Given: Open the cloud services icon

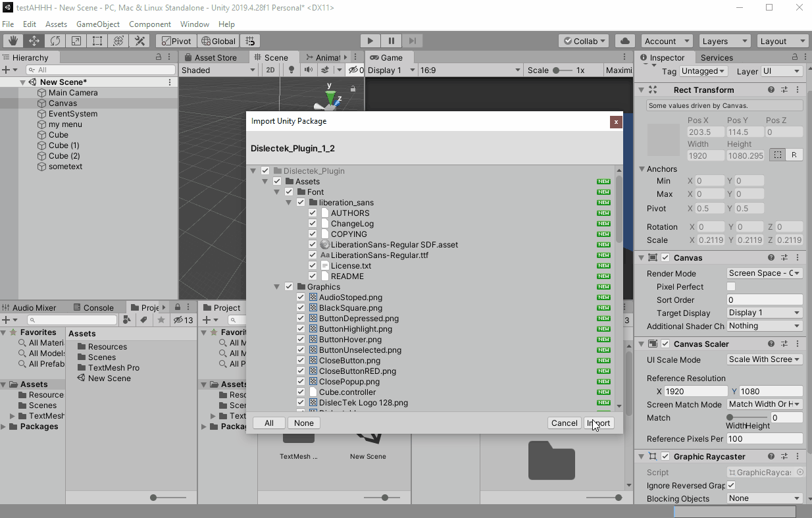Looking at the screenshot, I should click(625, 41).
